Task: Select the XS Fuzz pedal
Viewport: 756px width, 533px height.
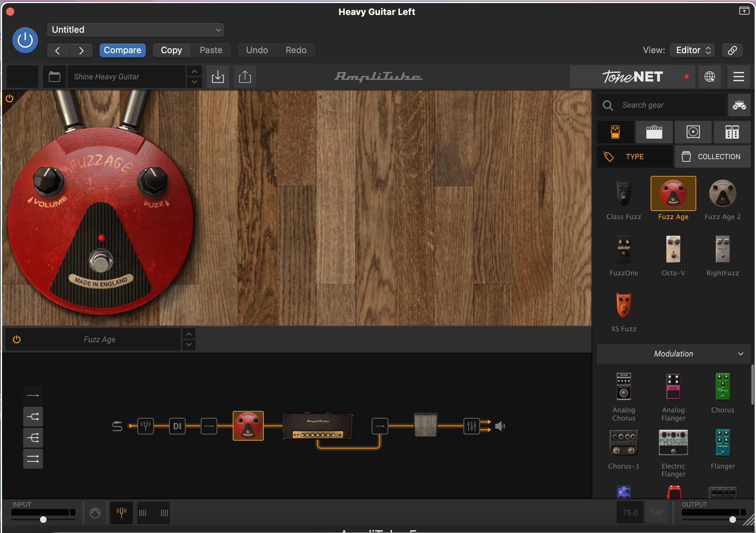Action: pos(624,312)
